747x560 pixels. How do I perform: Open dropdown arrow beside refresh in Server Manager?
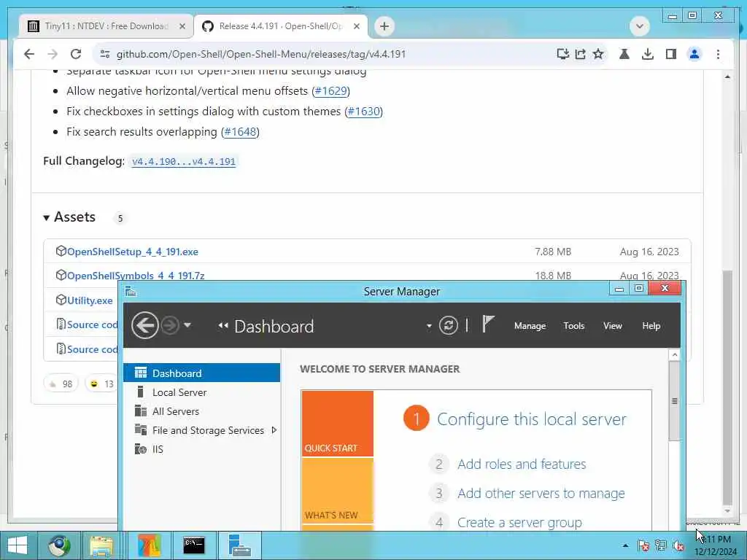point(429,326)
